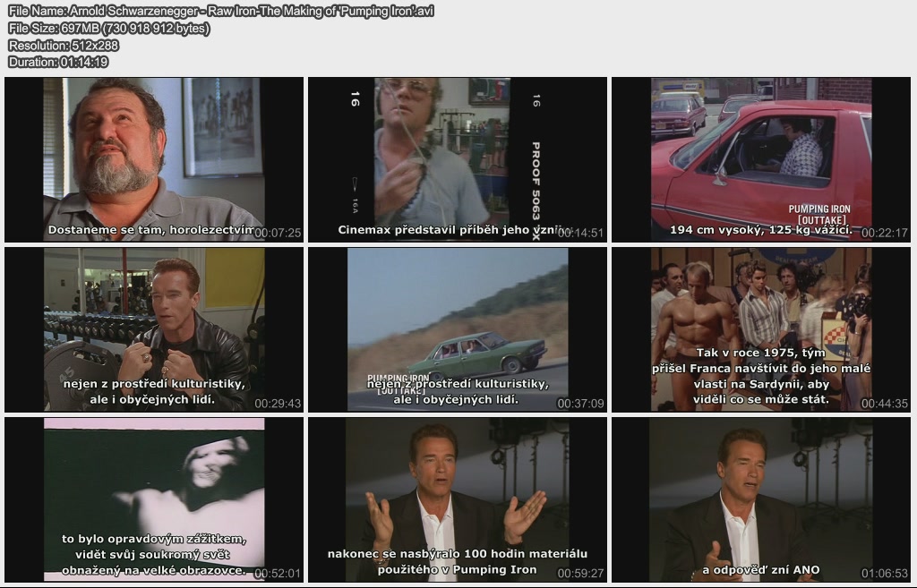Select the 00:44:35 time marker
917x588 pixels.
(884, 404)
